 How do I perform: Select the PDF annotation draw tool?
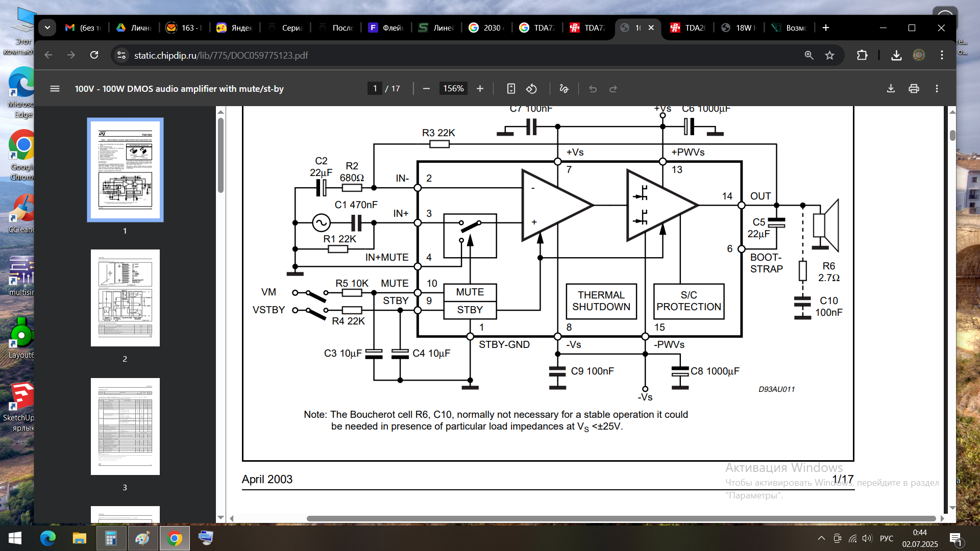pos(564,89)
